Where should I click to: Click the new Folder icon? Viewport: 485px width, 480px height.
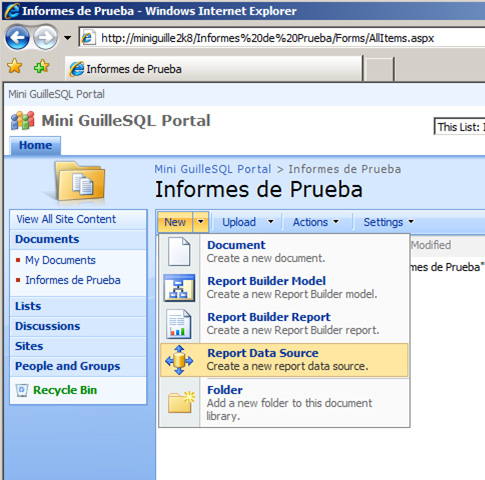click(x=182, y=402)
